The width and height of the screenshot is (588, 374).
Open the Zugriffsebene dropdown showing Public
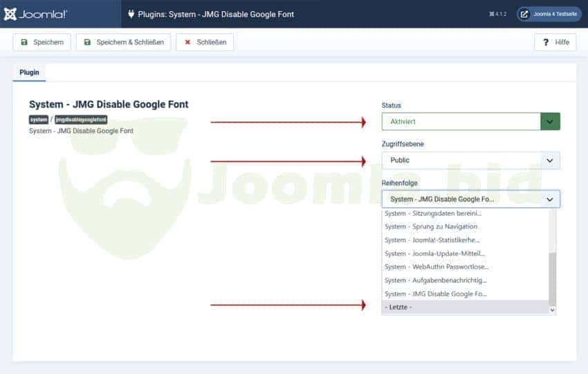[471, 161]
